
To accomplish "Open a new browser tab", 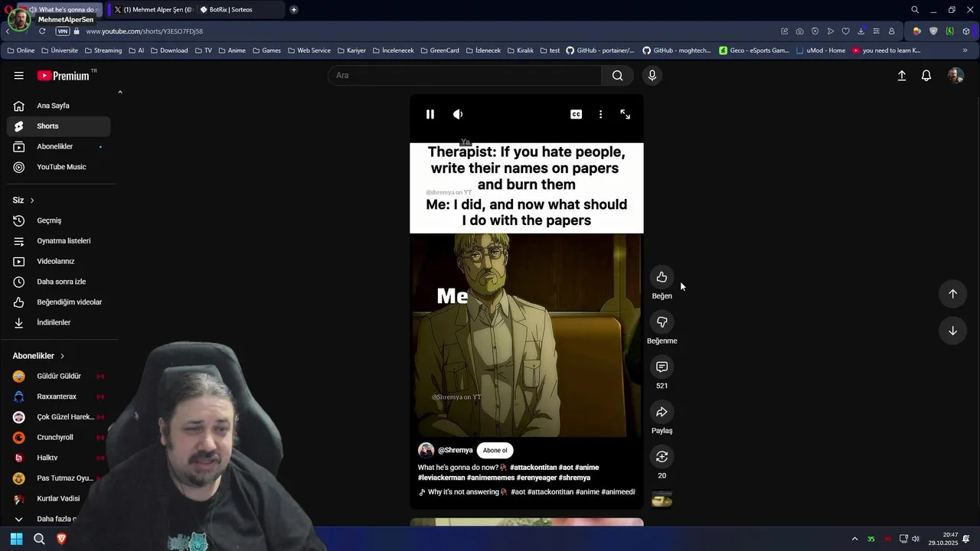I will point(294,10).
